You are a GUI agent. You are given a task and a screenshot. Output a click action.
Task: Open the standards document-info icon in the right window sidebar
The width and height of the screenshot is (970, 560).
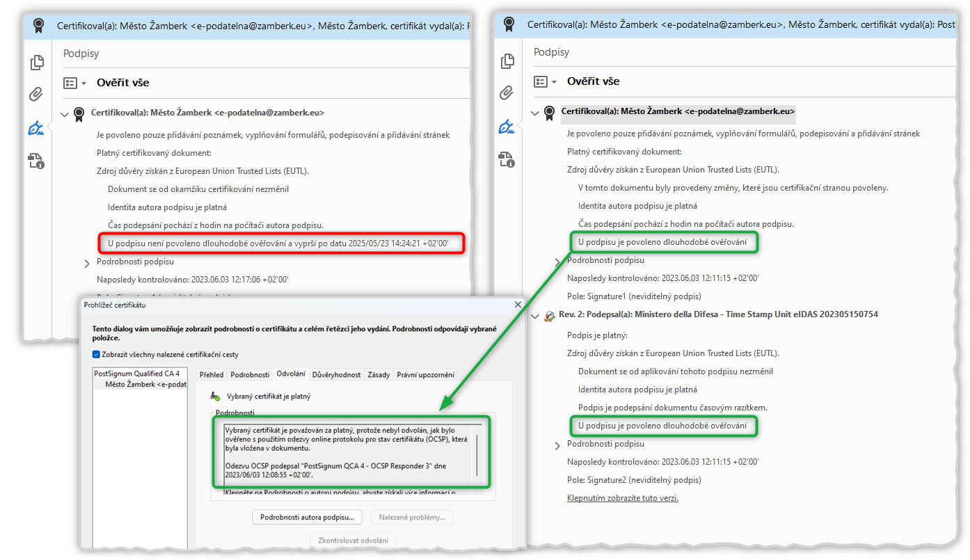tap(508, 160)
